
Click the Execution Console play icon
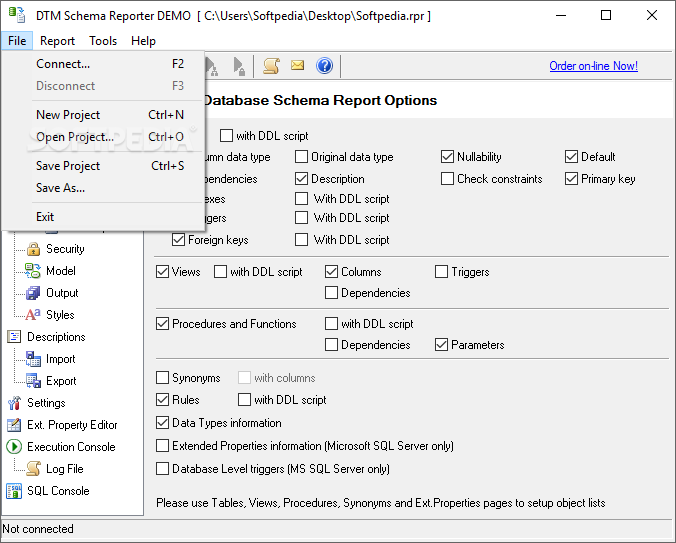click(x=14, y=447)
